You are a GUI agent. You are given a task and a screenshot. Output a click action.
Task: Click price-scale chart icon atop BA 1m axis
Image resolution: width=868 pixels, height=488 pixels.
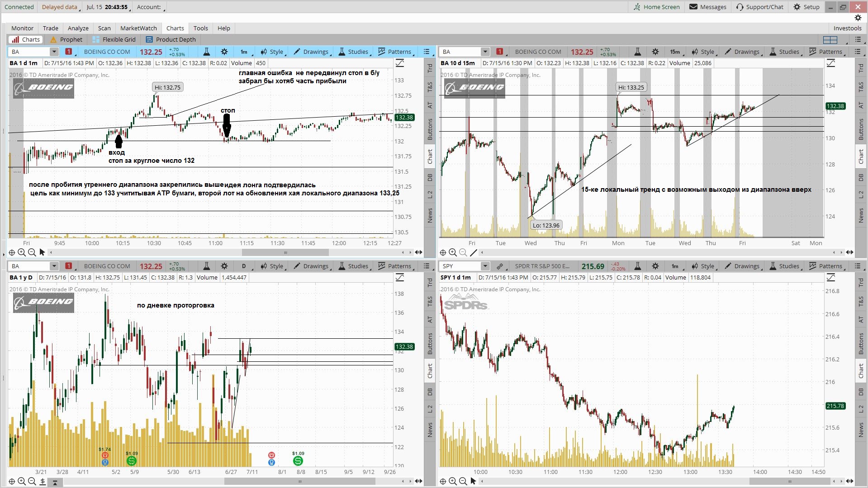tap(400, 63)
